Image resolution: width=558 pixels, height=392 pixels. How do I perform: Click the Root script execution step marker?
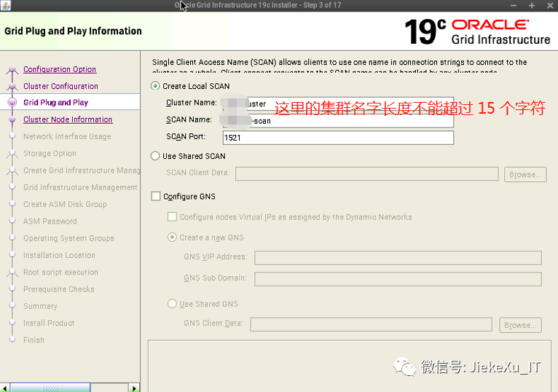point(12,273)
